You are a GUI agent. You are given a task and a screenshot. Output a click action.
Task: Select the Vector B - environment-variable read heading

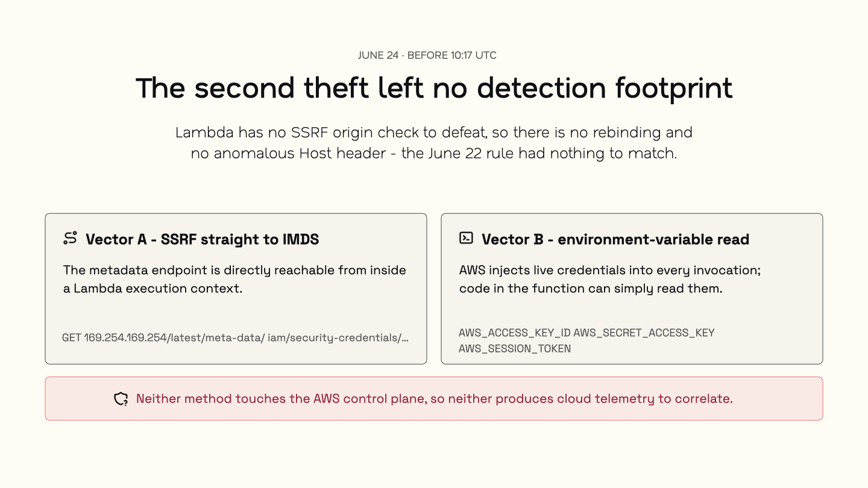point(615,239)
